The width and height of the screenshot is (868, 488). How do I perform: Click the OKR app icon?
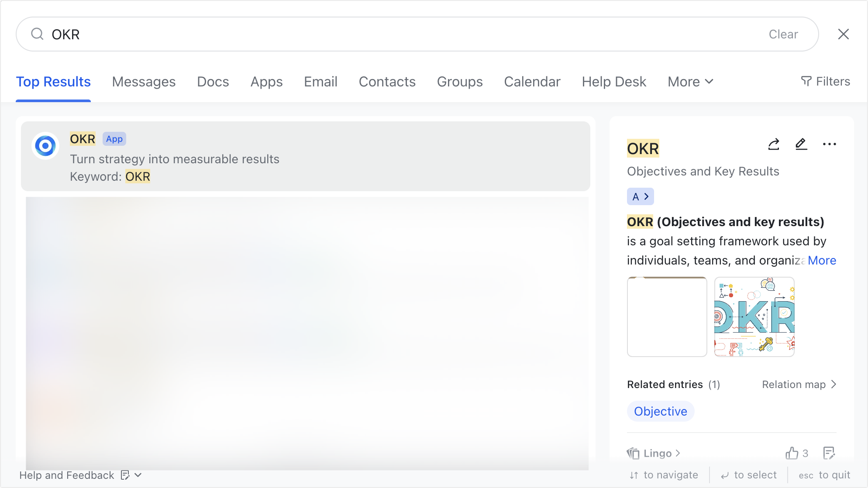point(45,145)
